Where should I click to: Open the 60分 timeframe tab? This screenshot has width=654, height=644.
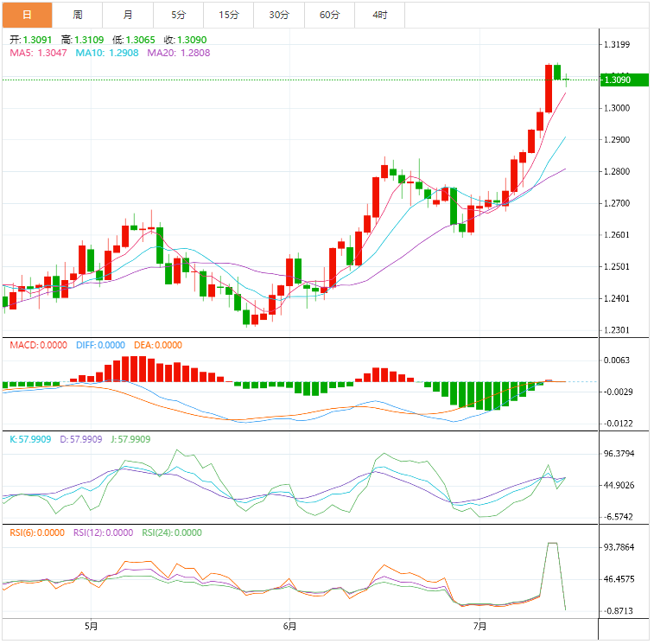click(329, 15)
